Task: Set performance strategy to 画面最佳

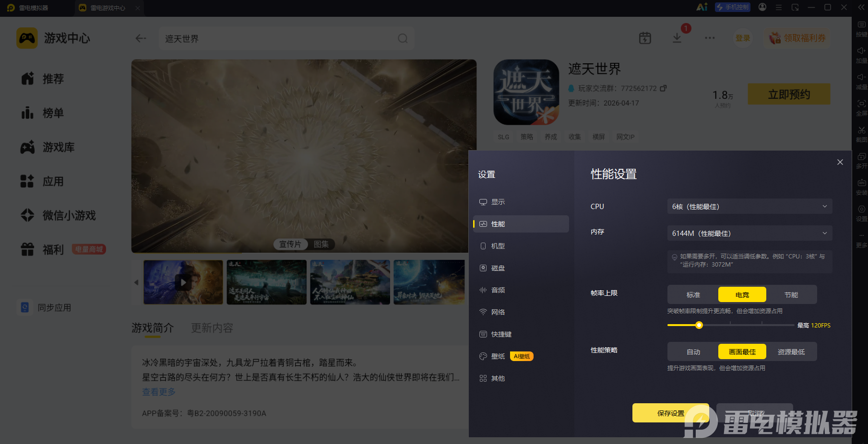Action: 742,352
